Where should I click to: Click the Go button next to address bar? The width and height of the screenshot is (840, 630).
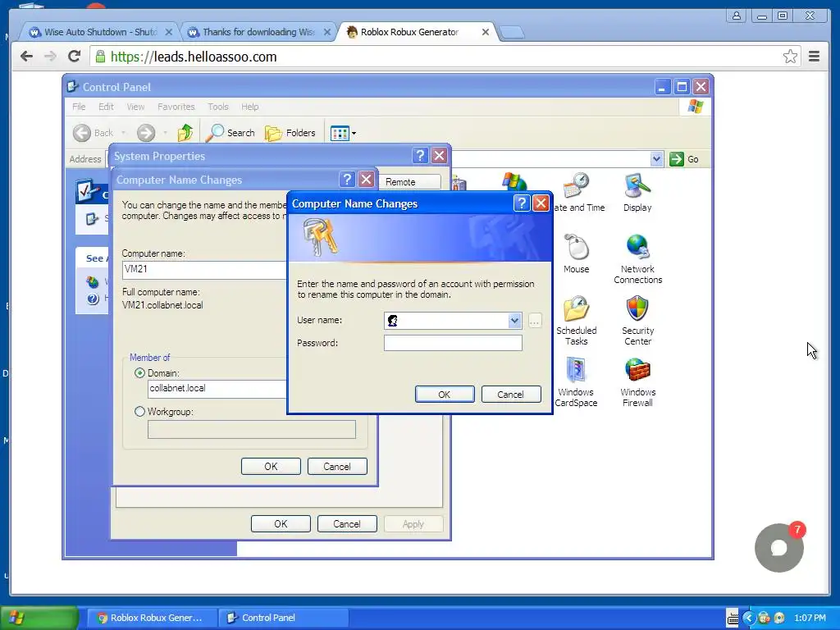[x=685, y=159]
